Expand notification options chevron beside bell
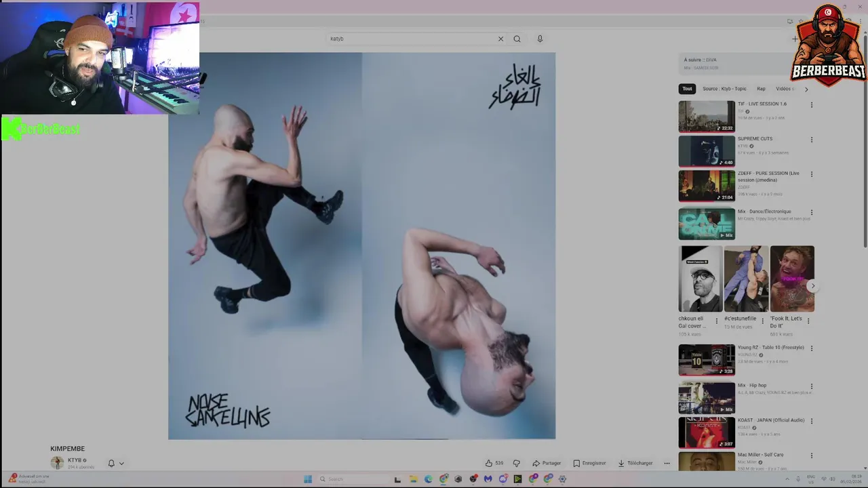The height and width of the screenshot is (488, 868). [x=121, y=464]
